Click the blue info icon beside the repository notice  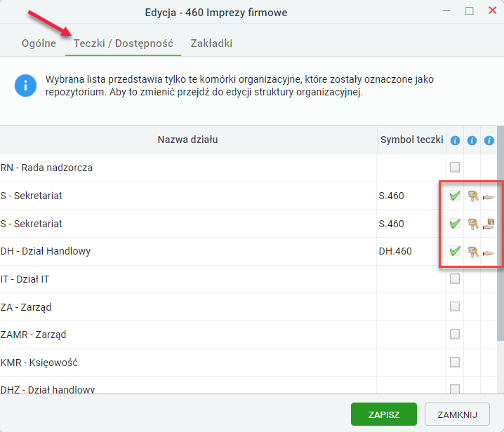click(25, 86)
